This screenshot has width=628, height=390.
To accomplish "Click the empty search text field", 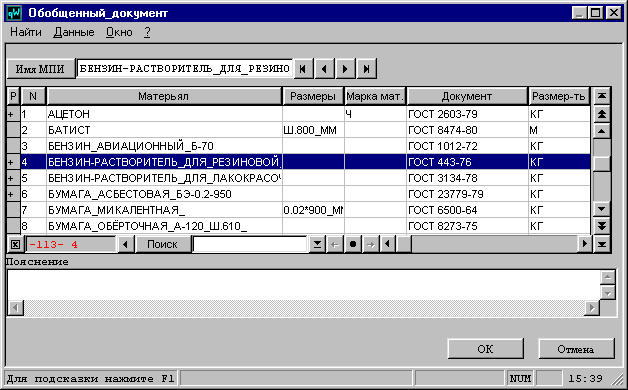I will (250, 244).
